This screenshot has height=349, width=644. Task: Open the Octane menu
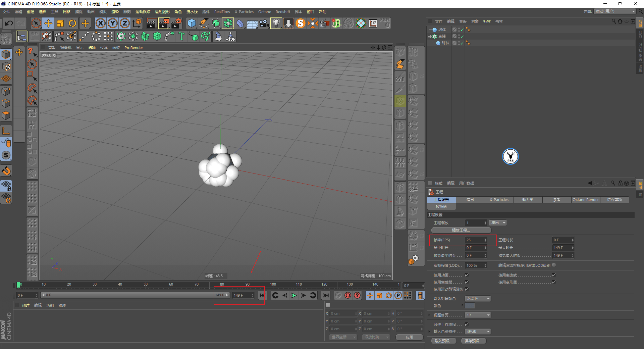coord(264,12)
